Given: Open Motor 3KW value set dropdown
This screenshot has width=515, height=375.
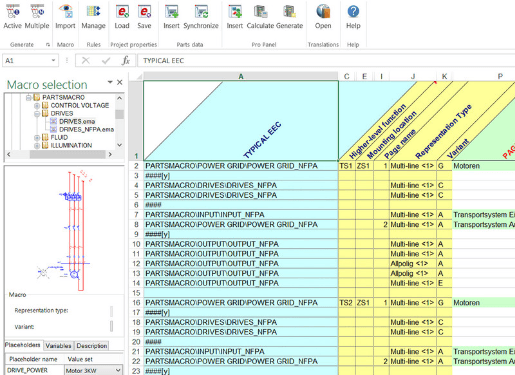Looking at the screenshot, I should [x=118, y=370].
